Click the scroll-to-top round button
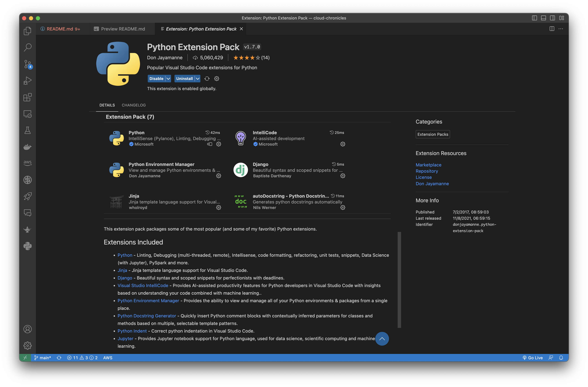The width and height of the screenshot is (588, 387). pyautogui.click(x=382, y=339)
